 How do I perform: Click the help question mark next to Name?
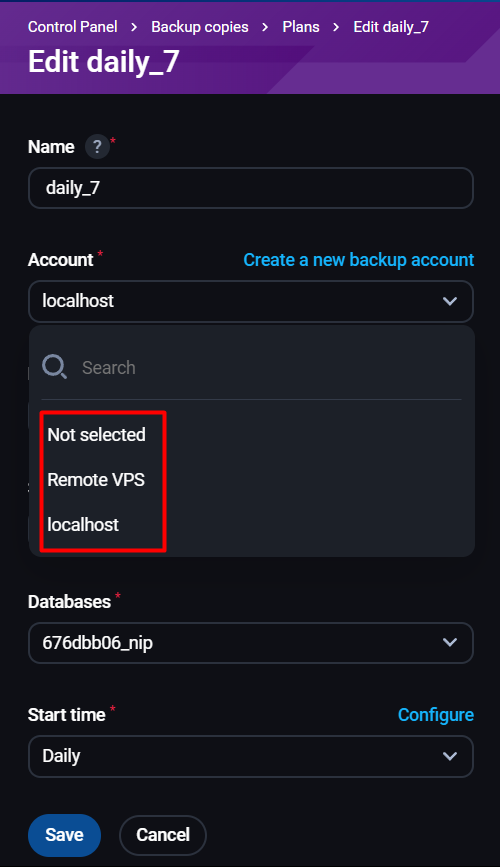(x=97, y=147)
